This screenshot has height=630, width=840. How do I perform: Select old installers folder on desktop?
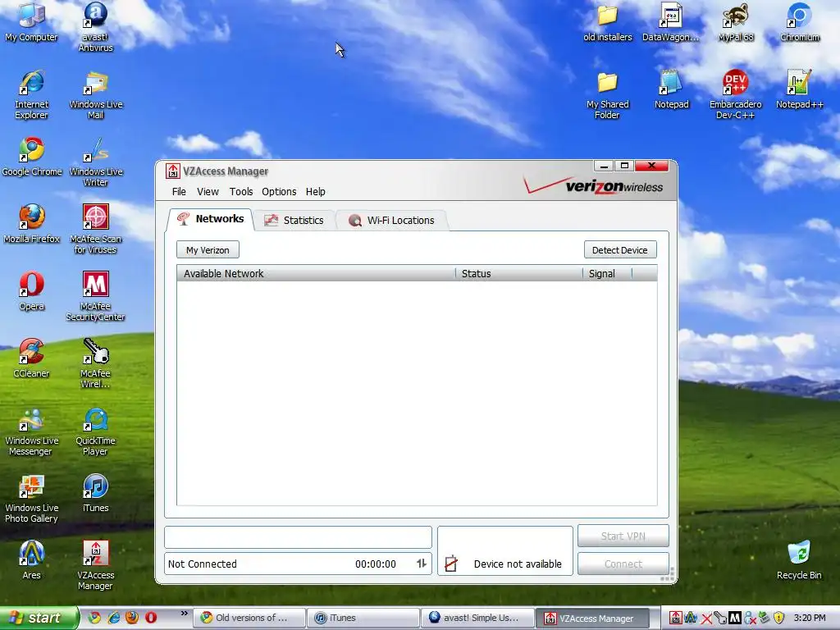pos(608,22)
